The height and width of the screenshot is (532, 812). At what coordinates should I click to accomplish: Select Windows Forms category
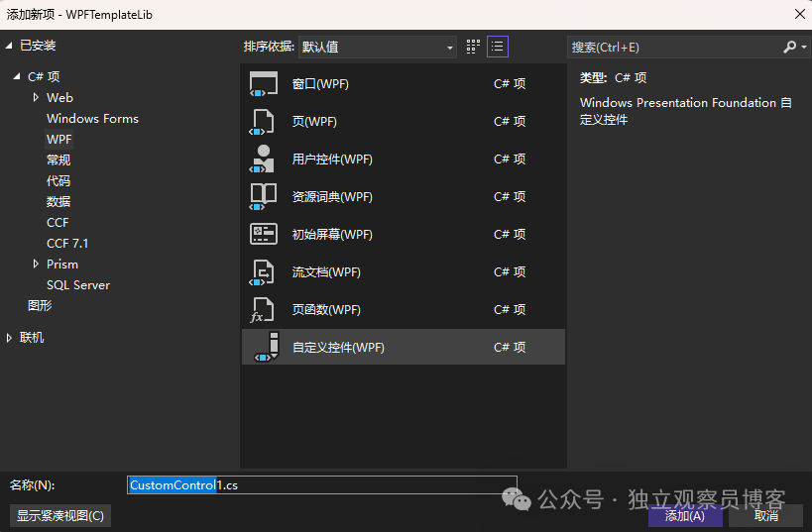[x=92, y=119]
